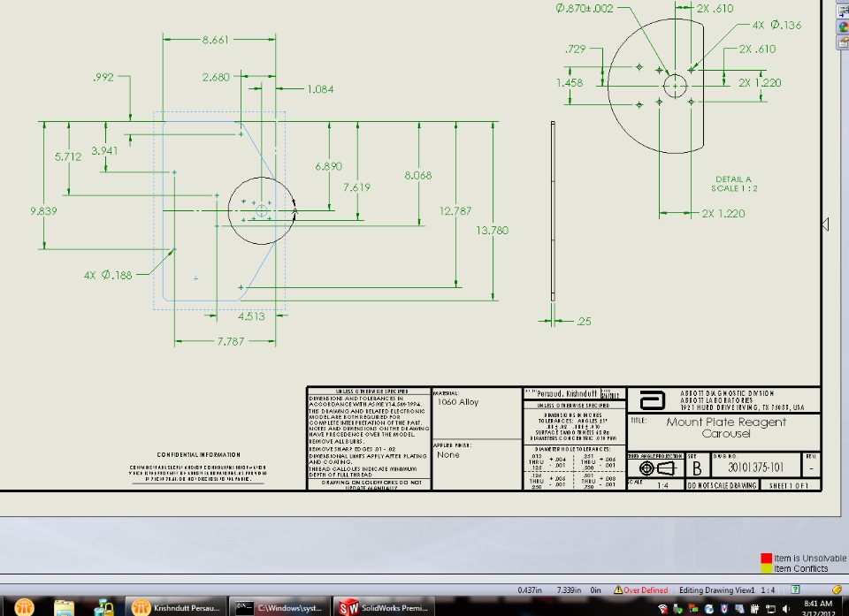Viewport: 849px width, 616px height.
Task: Select the 4X Ø.188 hole callout
Action: (108, 275)
